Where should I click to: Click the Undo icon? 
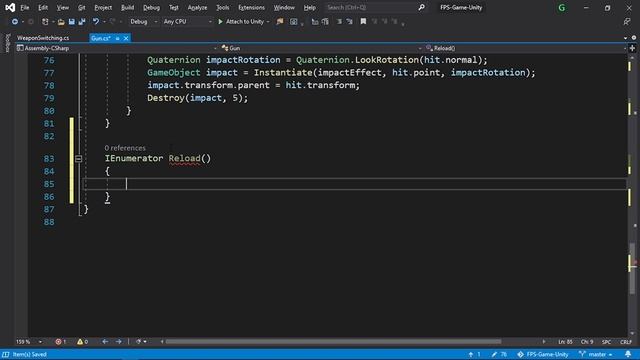[96, 22]
